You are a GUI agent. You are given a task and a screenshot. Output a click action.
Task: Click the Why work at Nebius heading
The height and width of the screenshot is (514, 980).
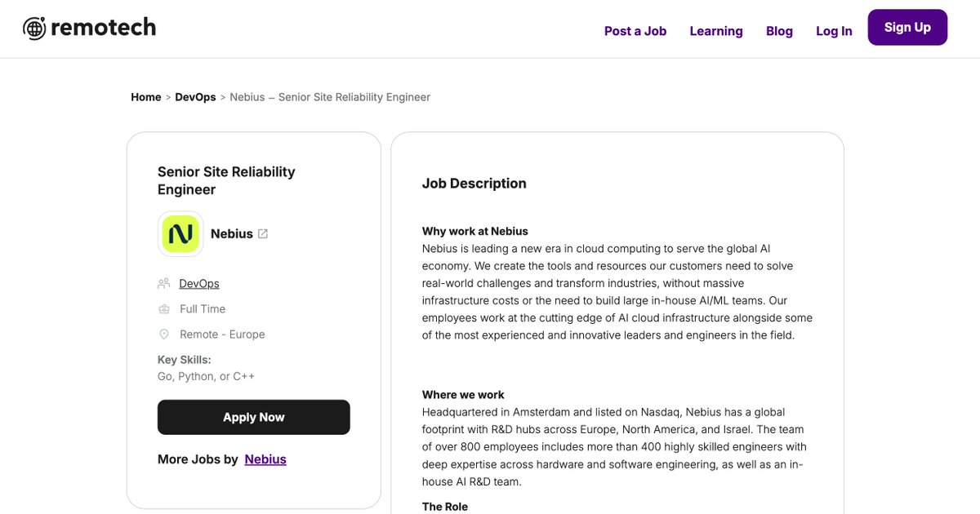pyautogui.click(x=475, y=232)
